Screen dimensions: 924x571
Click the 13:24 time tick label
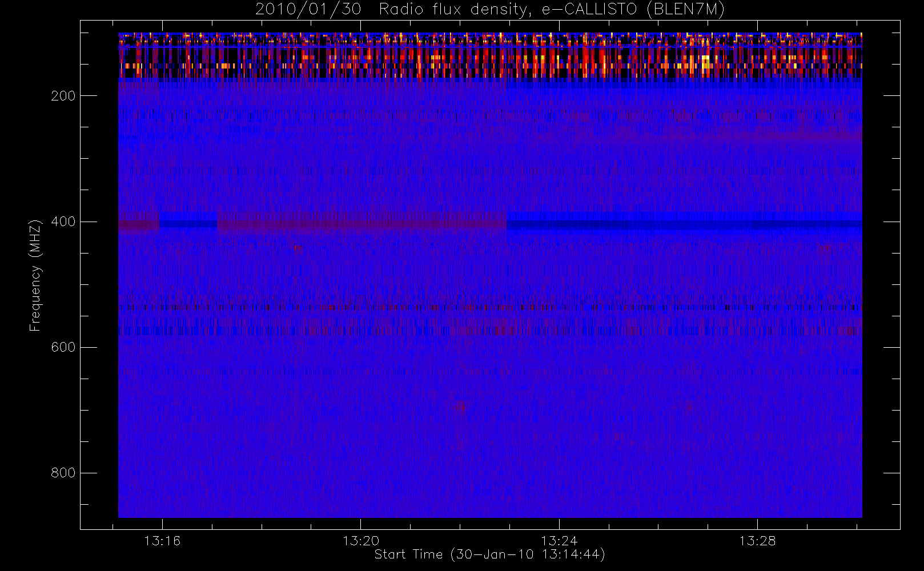(x=559, y=541)
